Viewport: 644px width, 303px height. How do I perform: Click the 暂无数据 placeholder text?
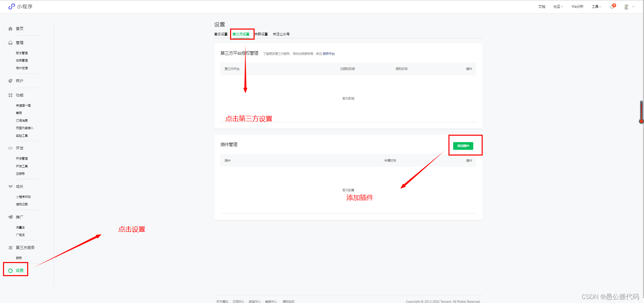click(x=348, y=98)
